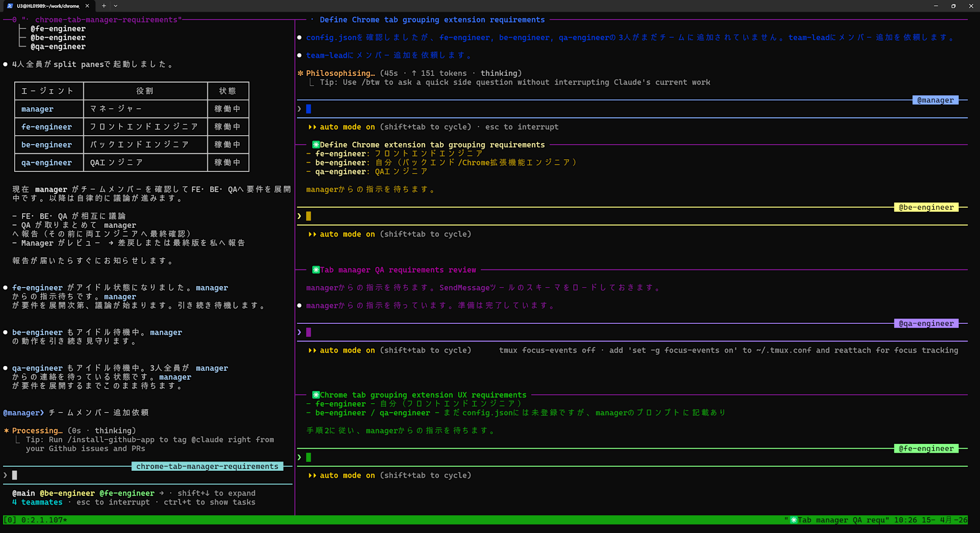Screen dimensions: 980x533
Task: Toggle 'auto mode on' in the qa-engineer pane
Action: click(x=347, y=350)
